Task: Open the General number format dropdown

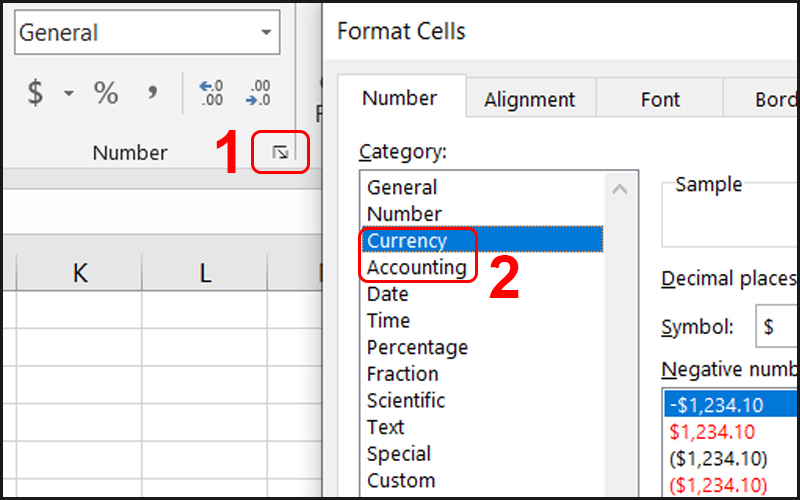Action: point(266,32)
